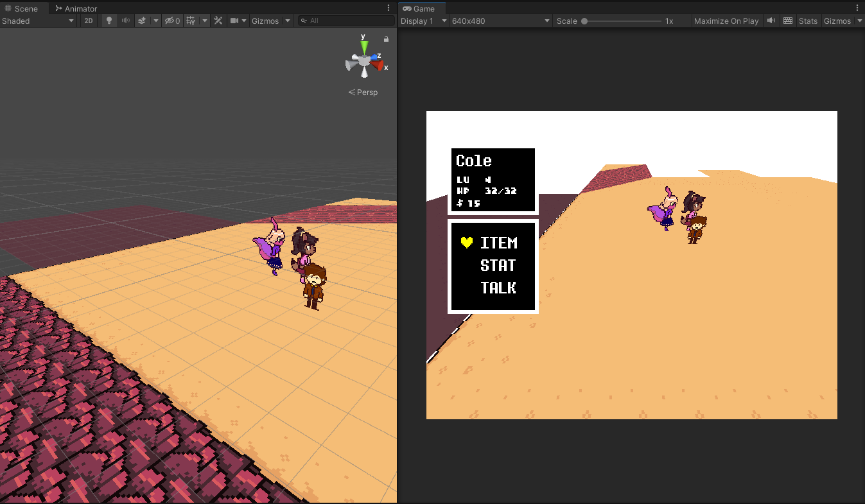Toggle the scene rotation lock icon
Screen dimensions: 865x504
coord(386,39)
